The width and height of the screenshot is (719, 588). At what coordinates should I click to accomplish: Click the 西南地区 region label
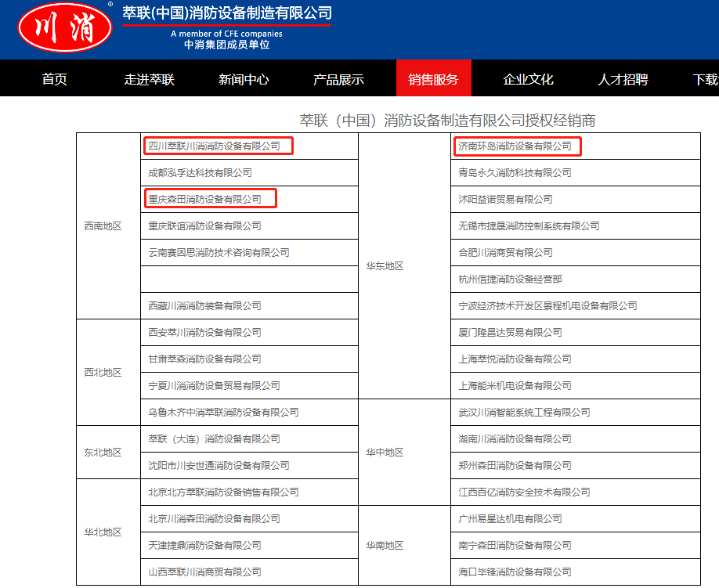click(103, 226)
